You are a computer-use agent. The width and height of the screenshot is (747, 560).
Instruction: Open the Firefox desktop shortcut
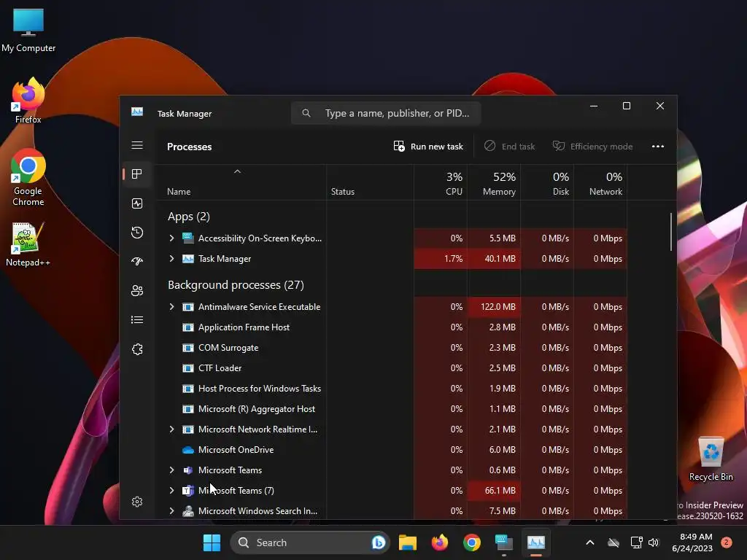[x=28, y=101]
